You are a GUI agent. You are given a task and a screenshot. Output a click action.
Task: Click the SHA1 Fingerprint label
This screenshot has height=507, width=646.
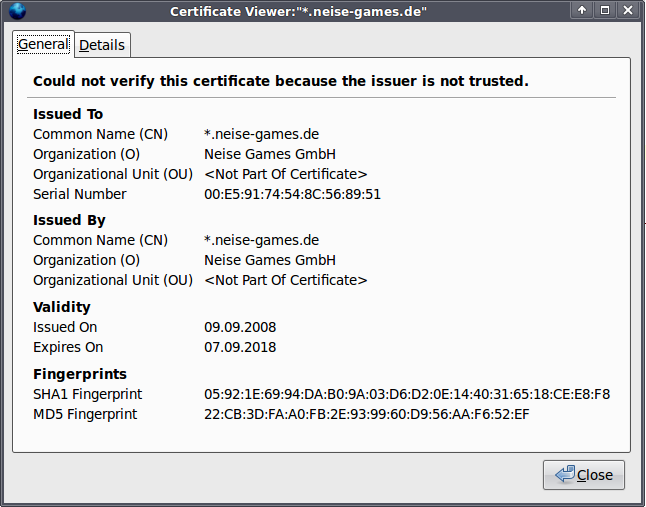pos(87,394)
